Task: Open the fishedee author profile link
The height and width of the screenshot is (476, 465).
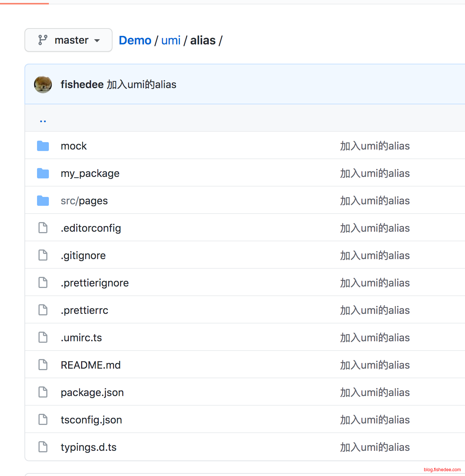Action: tap(82, 84)
